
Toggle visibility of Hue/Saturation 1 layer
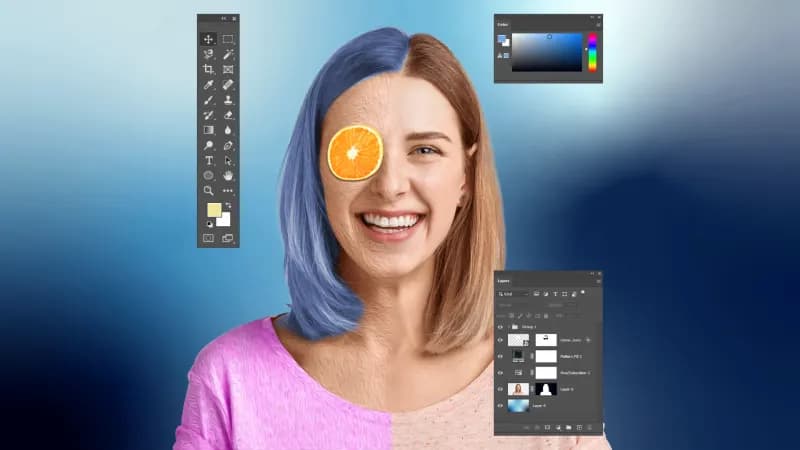(501, 372)
